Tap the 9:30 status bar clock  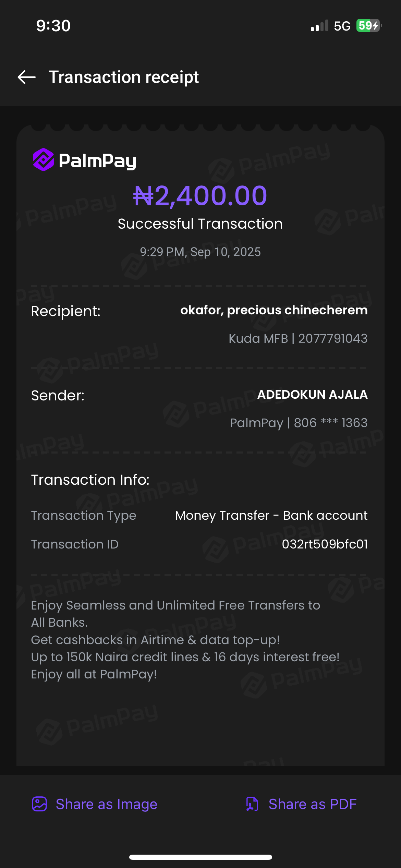53,26
